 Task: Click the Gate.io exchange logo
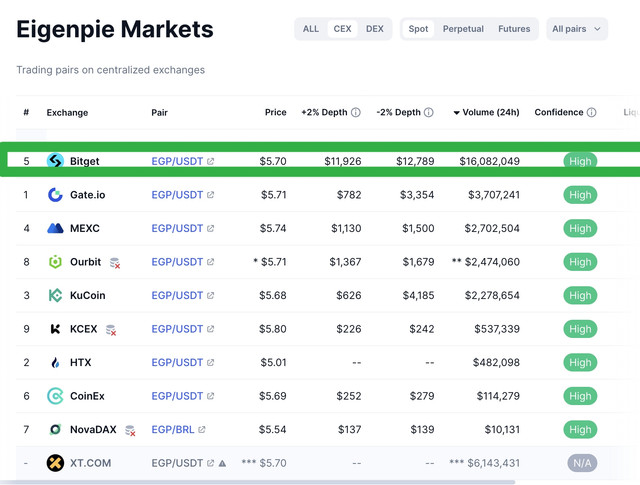pyautogui.click(x=55, y=195)
